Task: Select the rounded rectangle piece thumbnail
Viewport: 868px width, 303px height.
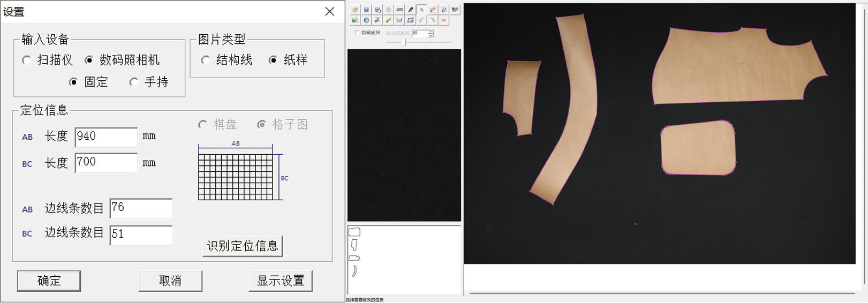Action: pos(354,232)
